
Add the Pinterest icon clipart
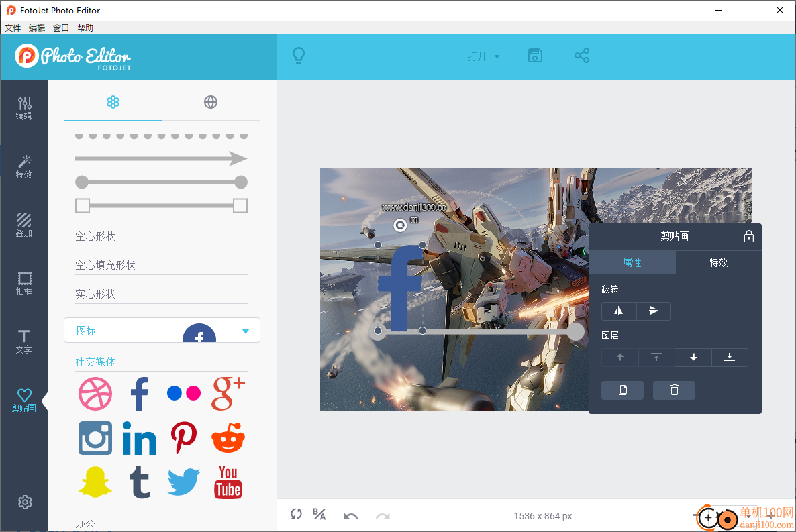click(x=184, y=438)
